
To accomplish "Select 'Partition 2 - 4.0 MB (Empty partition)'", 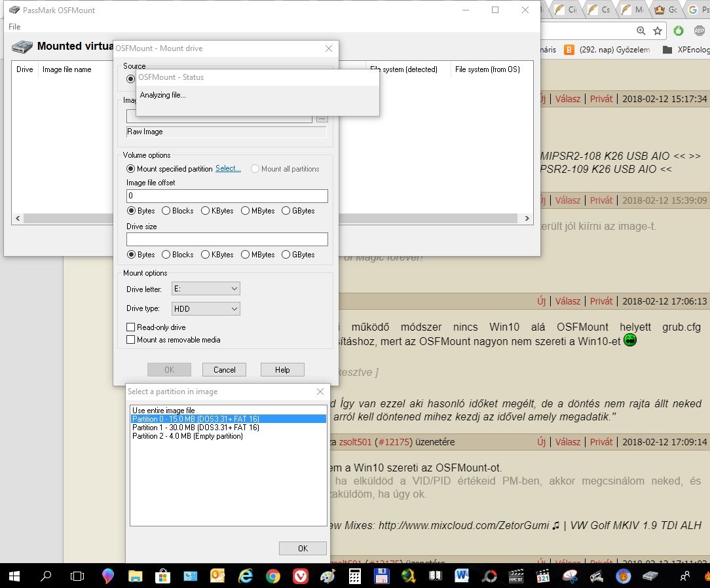I will coord(228,436).
